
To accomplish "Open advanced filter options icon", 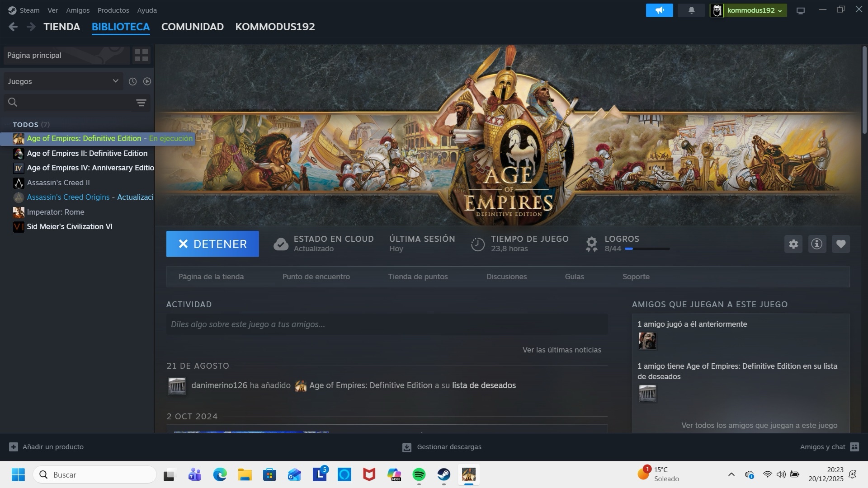I will 141,103.
